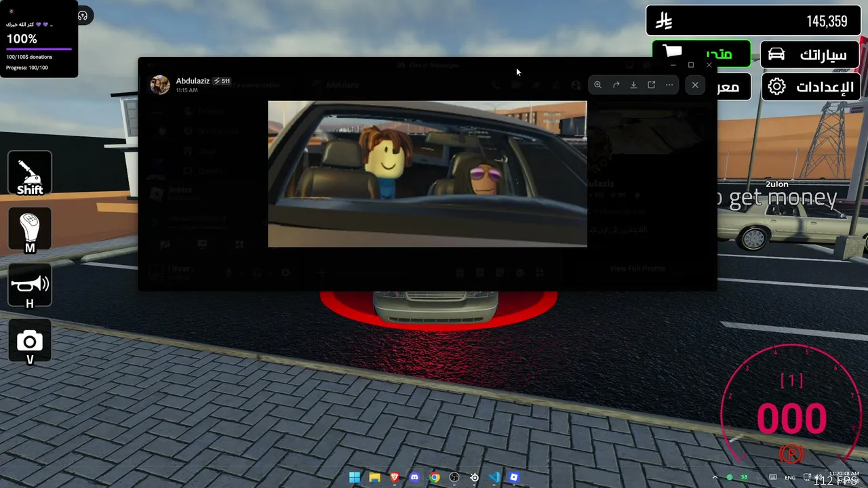Image resolution: width=868 pixels, height=488 pixels.
Task: Open Steam from the taskbar
Action: pyautogui.click(x=475, y=477)
